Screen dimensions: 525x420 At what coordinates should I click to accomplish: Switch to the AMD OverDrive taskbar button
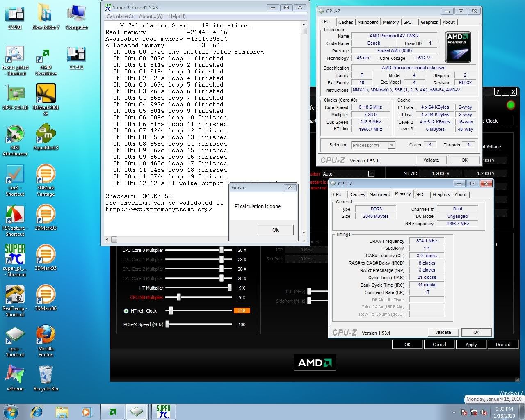pyautogui.click(x=112, y=412)
